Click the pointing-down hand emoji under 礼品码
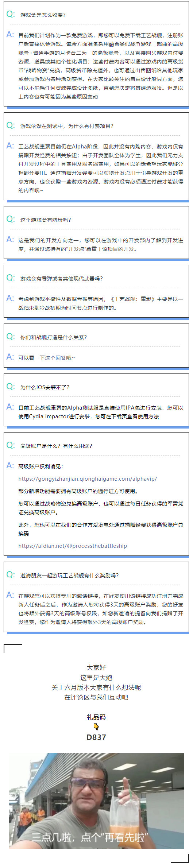Viewport: 189px width, 868px height. pyautogui.click(x=96, y=726)
